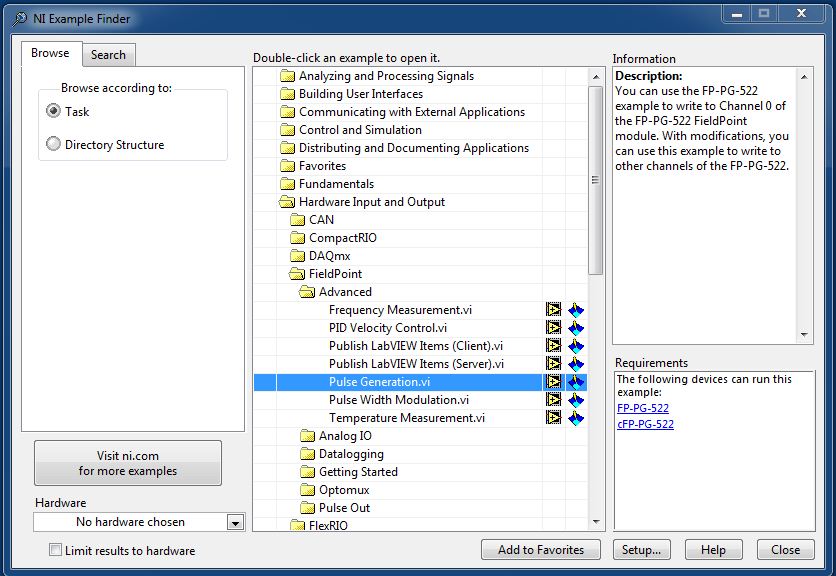Switch to the Search tab
This screenshot has height=576, width=836.
coord(108,55)
